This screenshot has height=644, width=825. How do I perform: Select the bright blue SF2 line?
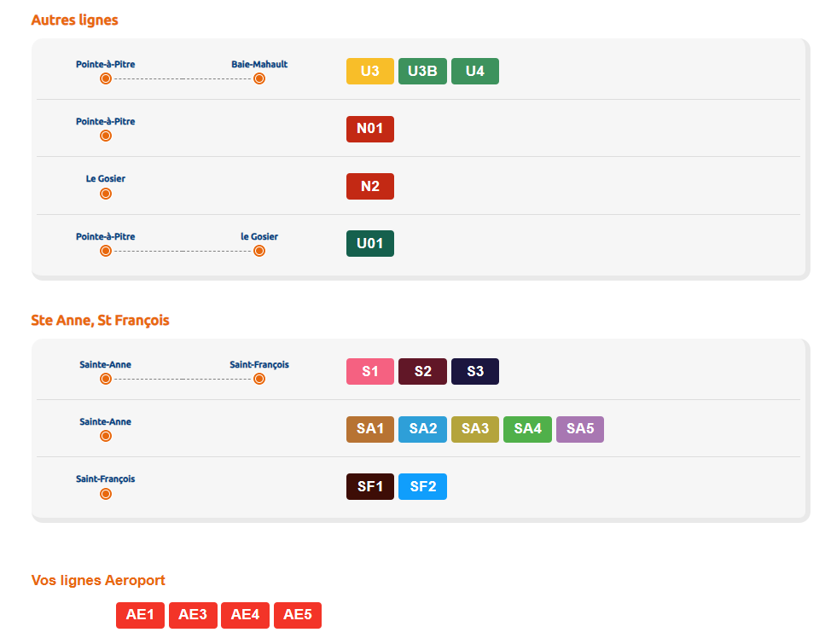422,486
